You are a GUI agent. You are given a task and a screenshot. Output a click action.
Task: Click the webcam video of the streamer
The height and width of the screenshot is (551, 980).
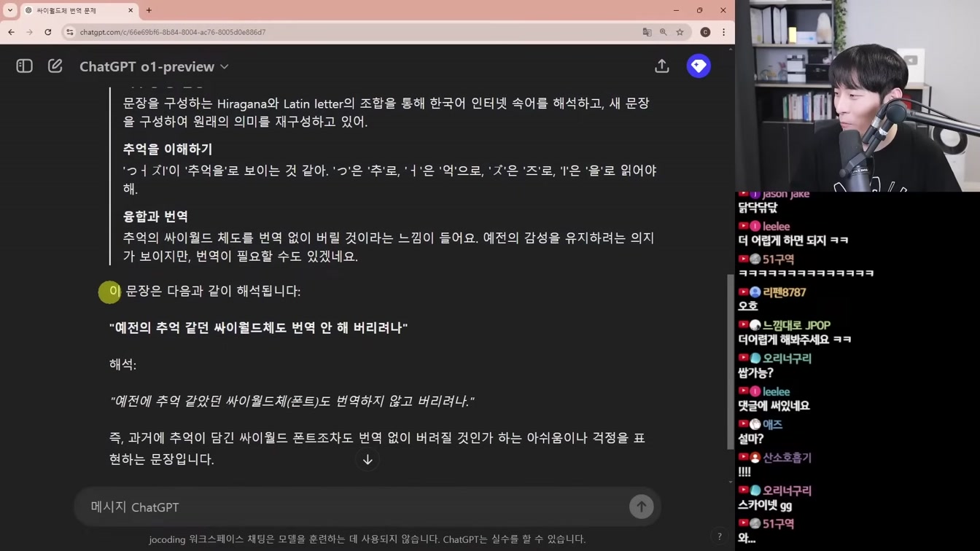857,95
